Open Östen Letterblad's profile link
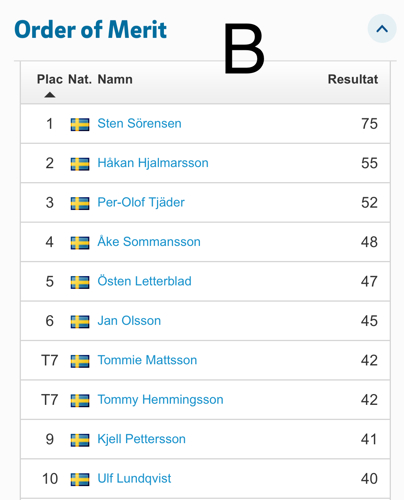The height and width of the screenshot is (500, 404). pyautogui.click(x=144, y=281)
